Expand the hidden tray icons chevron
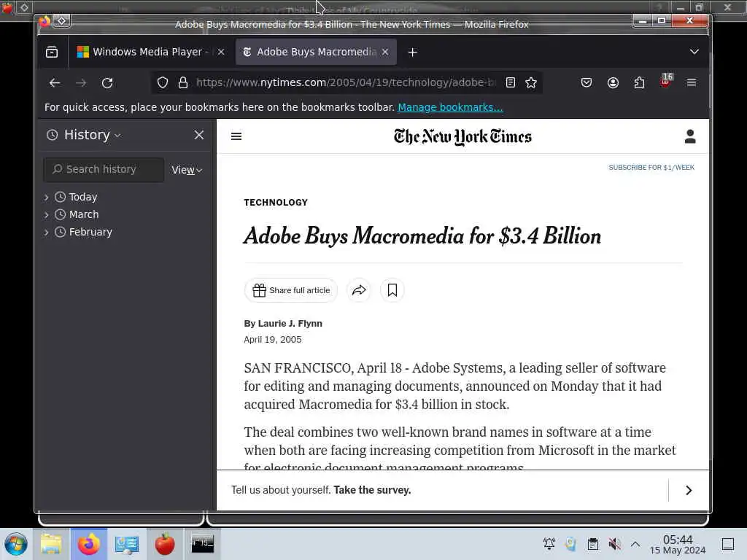Image resolution: width=747 pixels, height=560 pixels. (635, 544)
